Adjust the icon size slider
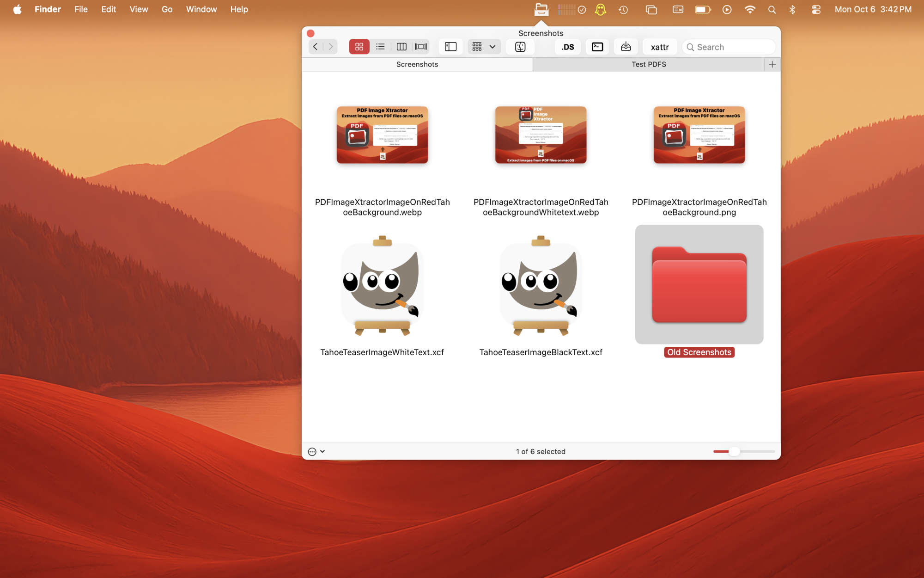The width and height of the screenshot is (924, 578). 734,451
